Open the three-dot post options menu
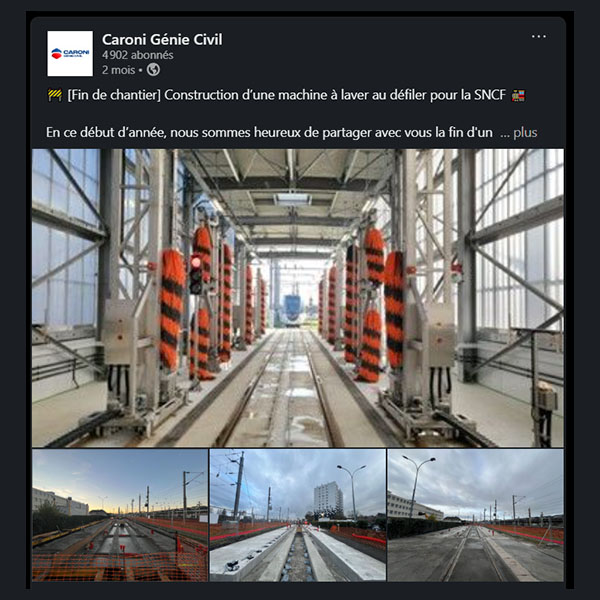The image size is (600, 600). (538, 36)
